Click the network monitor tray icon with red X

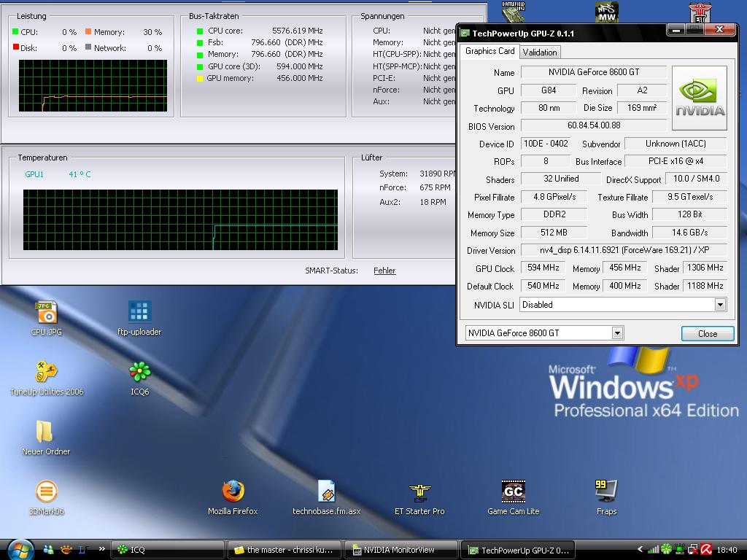point(692,550)
